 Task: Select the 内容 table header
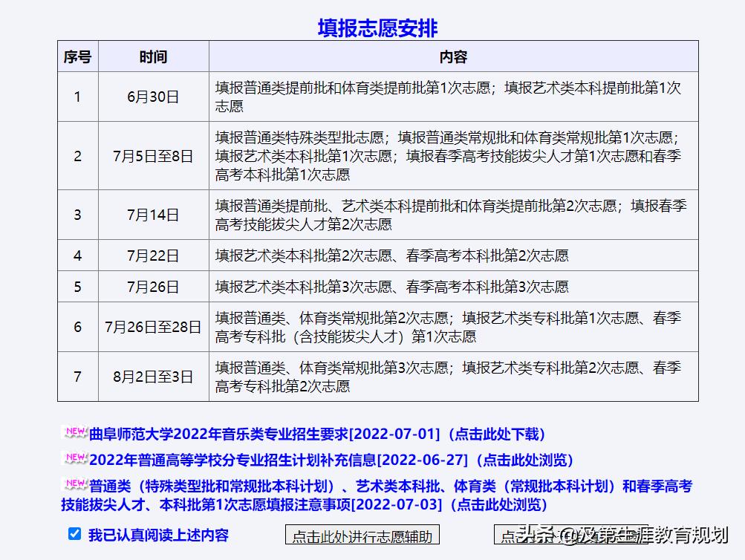click(455, 56)
